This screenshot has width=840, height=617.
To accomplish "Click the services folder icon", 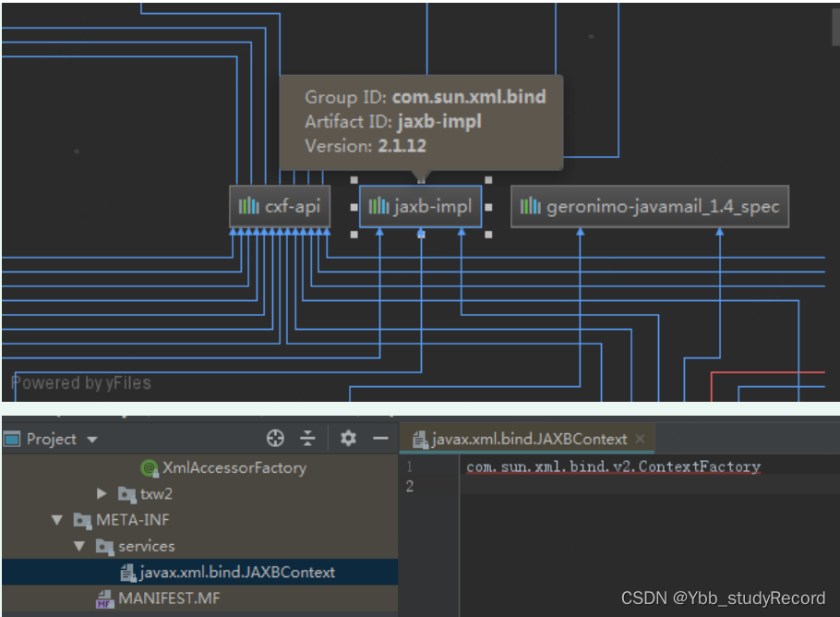I will click(104, 546).
